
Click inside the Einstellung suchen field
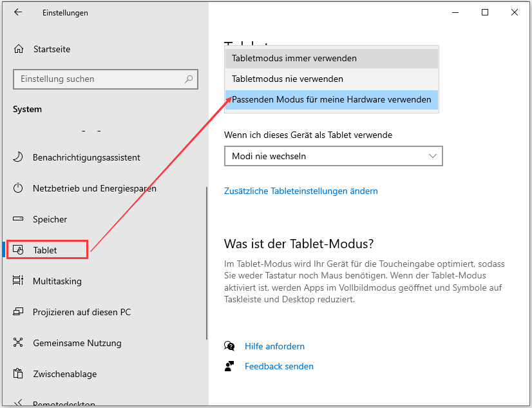tap(97, 79)
